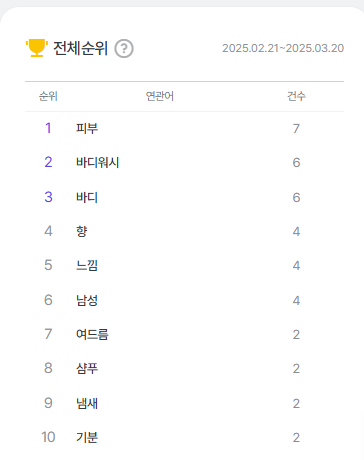Click the date range 2025.02.21~2025.03.20
The image size is (364, 460).
pos(283,48)
